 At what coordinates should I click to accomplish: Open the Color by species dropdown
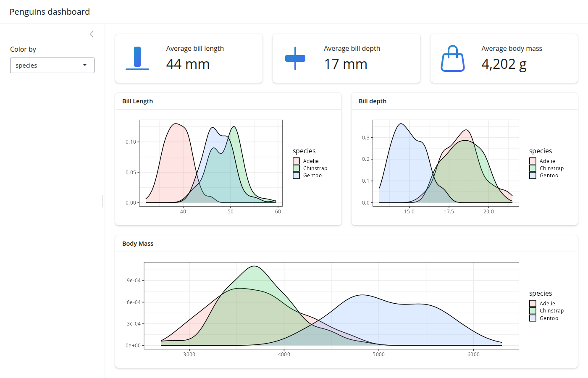(52, 66)
